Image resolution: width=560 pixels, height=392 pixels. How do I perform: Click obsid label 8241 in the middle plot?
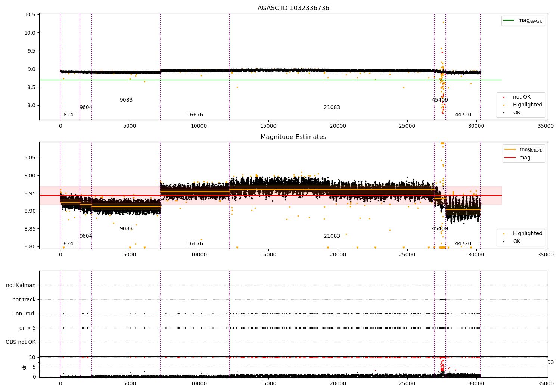pos(70,244)
